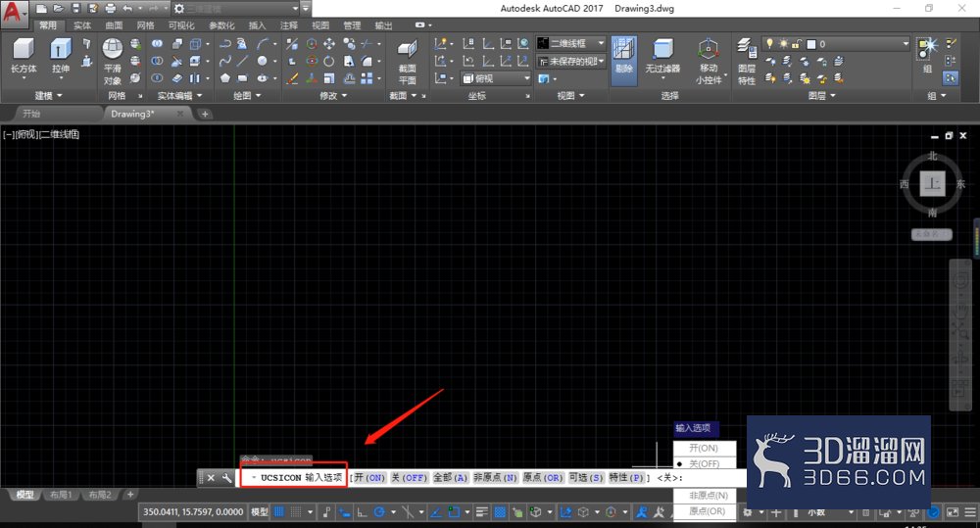Viewport: 980px width, 528px height.
Task: Open the 二维线框 visual style dropdown
Action: pos(571,43)
